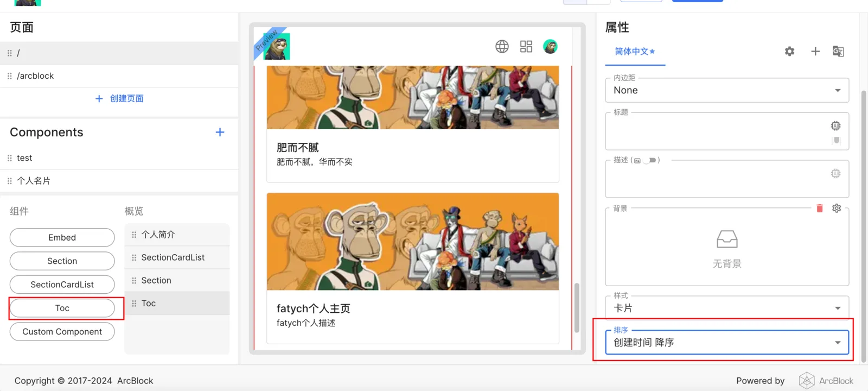The height and width of the screenshot is (391, 868).
Task: Click the Google translate icon
Action: [838, 52]
